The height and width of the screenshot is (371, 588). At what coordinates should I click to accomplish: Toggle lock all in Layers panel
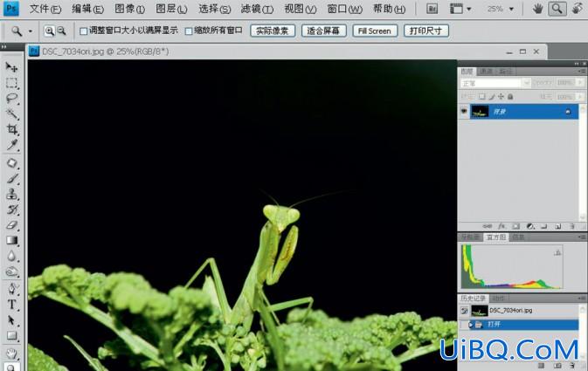pos(510,97)
